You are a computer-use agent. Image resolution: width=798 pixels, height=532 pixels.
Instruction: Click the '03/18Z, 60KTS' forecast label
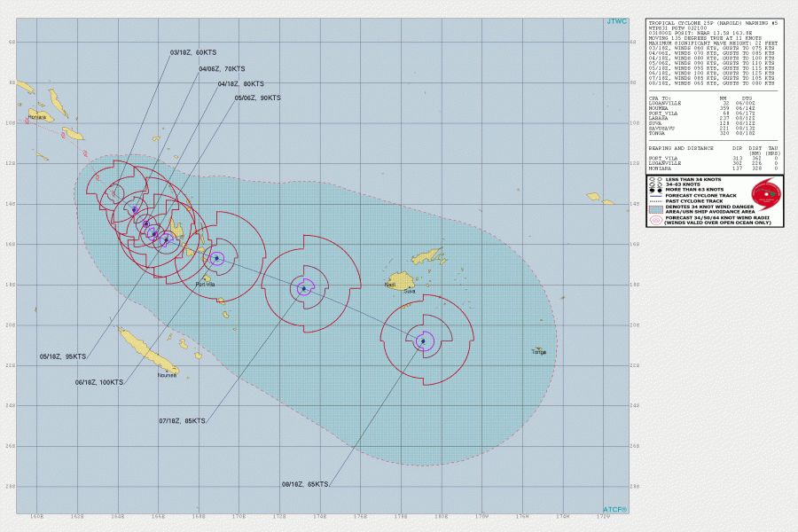[x=193, y=52]
